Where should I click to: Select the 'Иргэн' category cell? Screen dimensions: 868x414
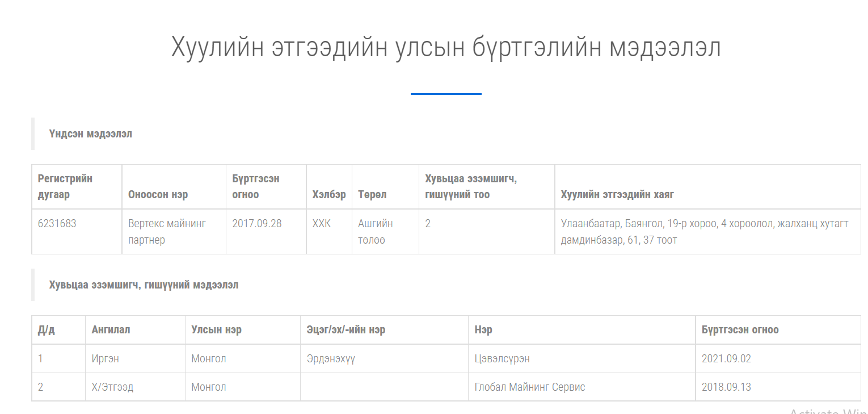(x=105, y=359)
